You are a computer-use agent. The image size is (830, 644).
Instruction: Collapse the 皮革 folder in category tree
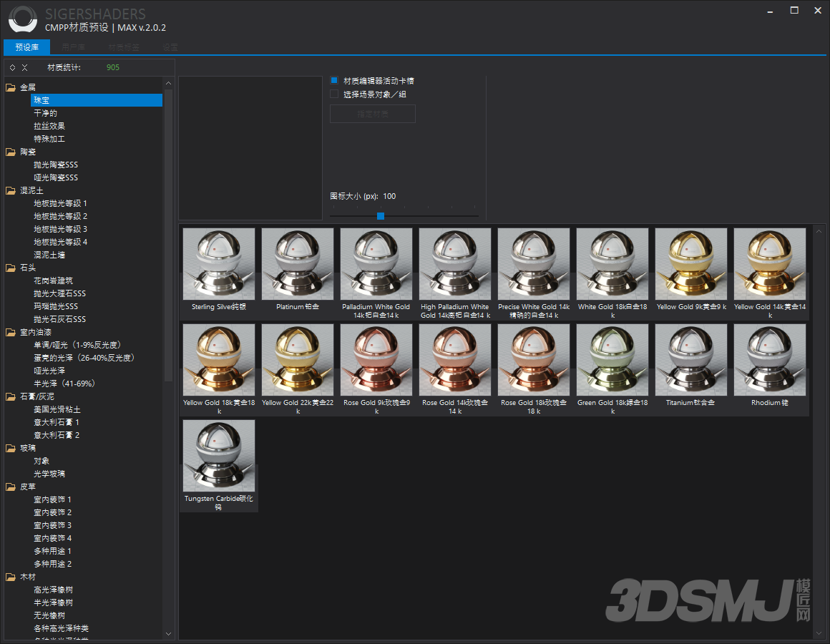pyautogui.click(x=11, y=487)
